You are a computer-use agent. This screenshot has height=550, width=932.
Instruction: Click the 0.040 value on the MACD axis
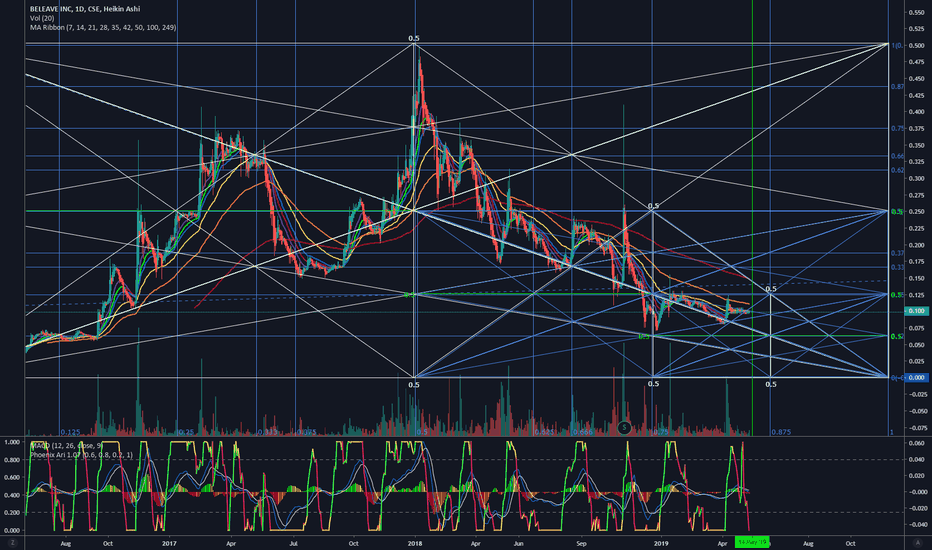[x=916, y=459]
